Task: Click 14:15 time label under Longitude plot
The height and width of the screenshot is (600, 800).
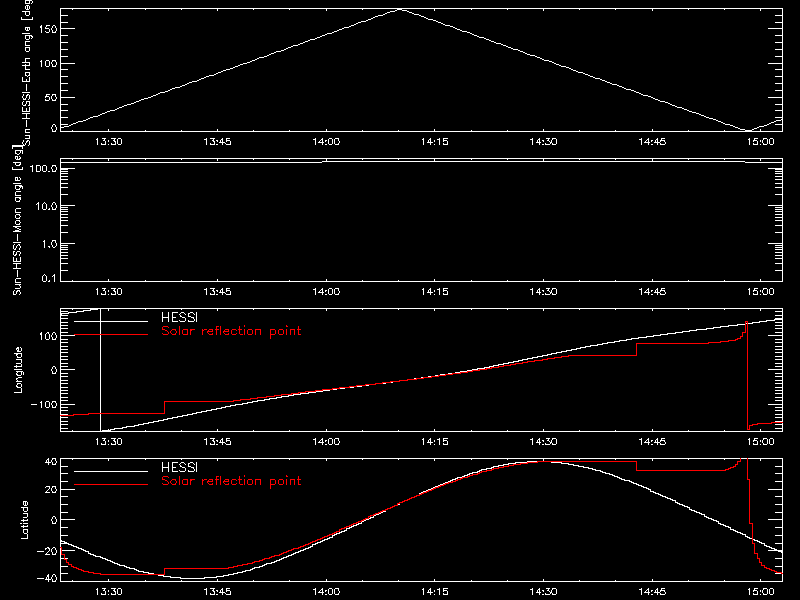Action: (435, 442)
